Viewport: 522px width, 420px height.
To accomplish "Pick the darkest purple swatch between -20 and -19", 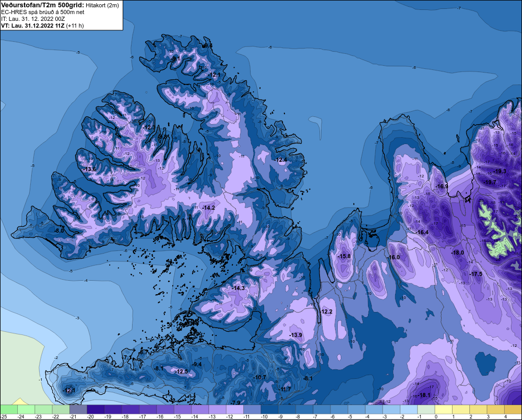I will (96, 409).
